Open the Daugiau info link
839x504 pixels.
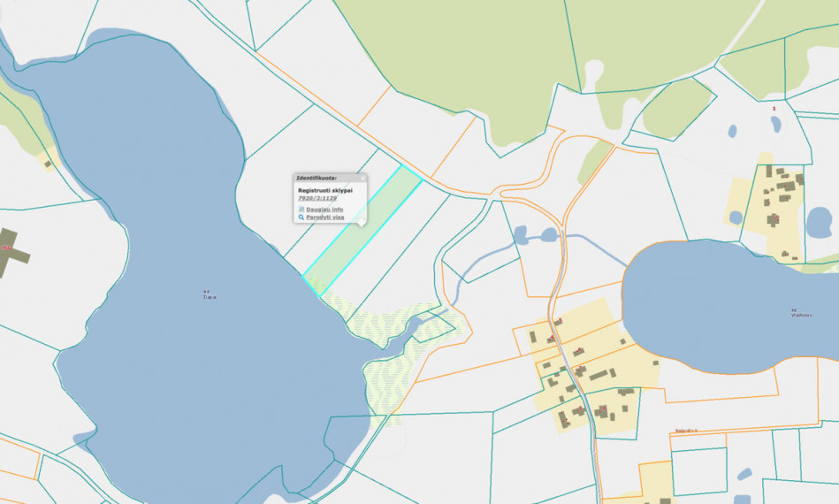[x=324, y=210]
